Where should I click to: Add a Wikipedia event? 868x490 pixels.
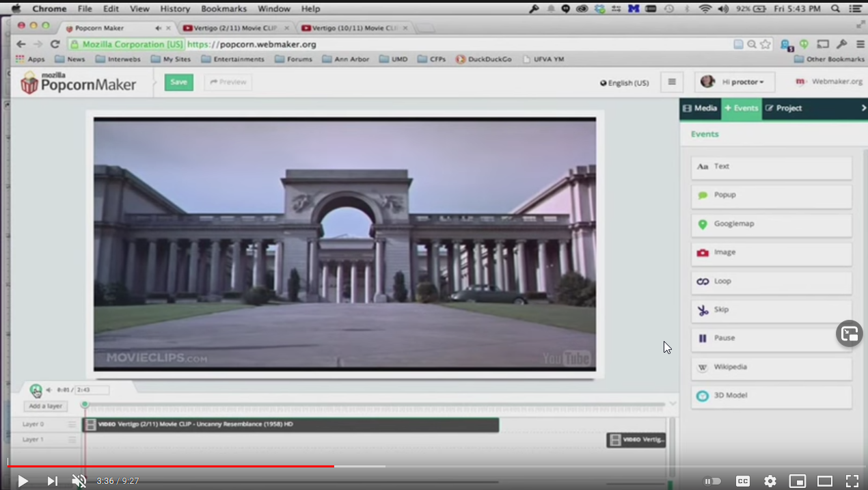click(772, 368)
